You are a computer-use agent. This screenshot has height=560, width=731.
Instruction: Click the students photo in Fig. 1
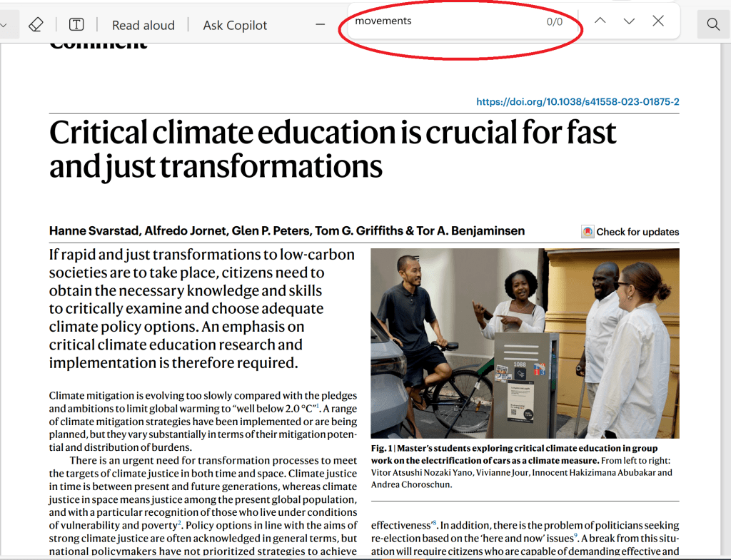[x=525, y=343]
